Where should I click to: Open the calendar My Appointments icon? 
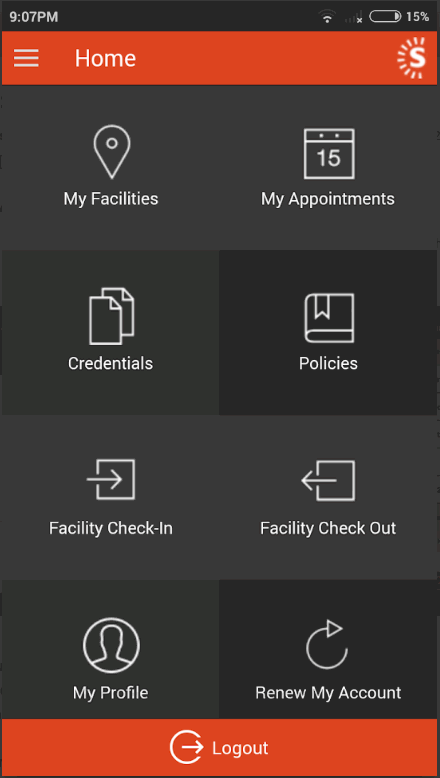[x=329, y=153]
